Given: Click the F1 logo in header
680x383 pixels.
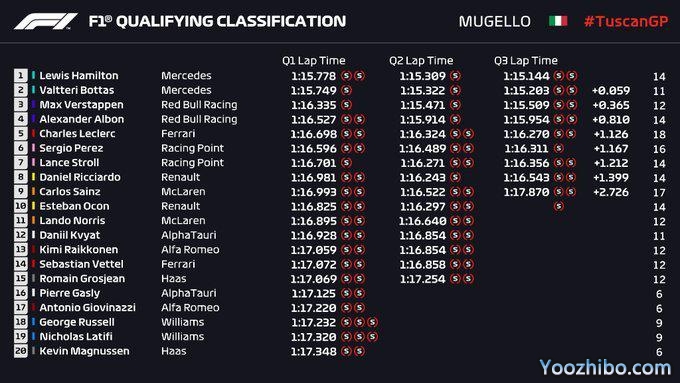Looking at the screenshot, I should 46,21.
